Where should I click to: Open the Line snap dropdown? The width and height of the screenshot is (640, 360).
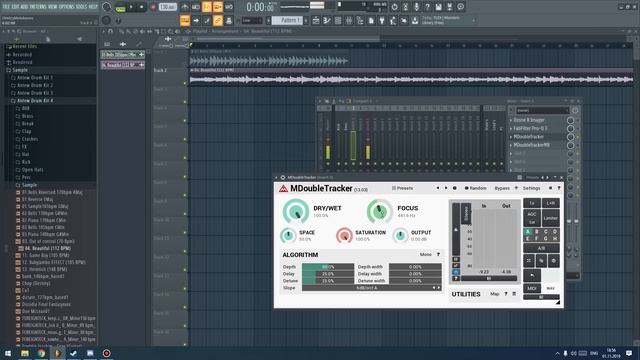pyautogui.click(x=252, y=20)
